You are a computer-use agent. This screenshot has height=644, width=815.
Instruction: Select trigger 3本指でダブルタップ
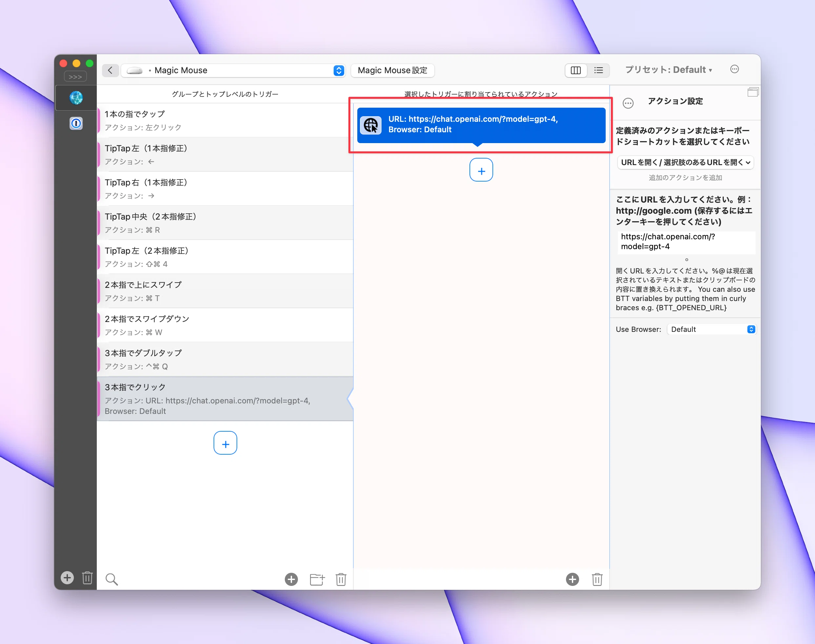[225, 359]
